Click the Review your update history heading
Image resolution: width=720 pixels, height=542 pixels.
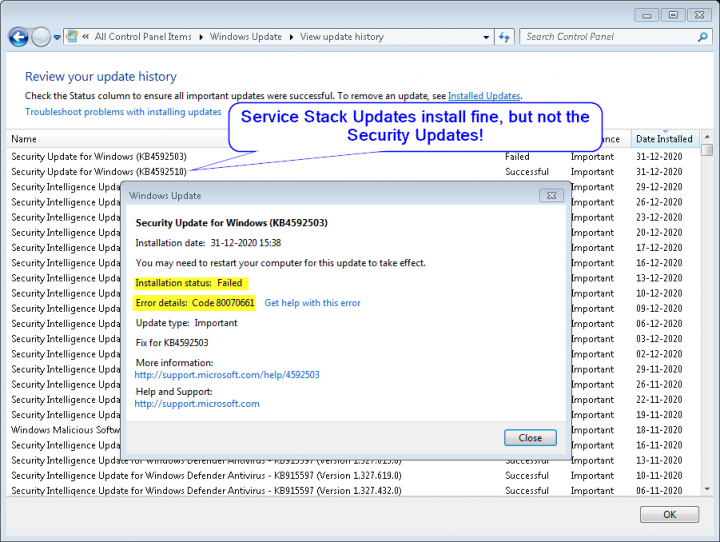[x=101, y=77]
